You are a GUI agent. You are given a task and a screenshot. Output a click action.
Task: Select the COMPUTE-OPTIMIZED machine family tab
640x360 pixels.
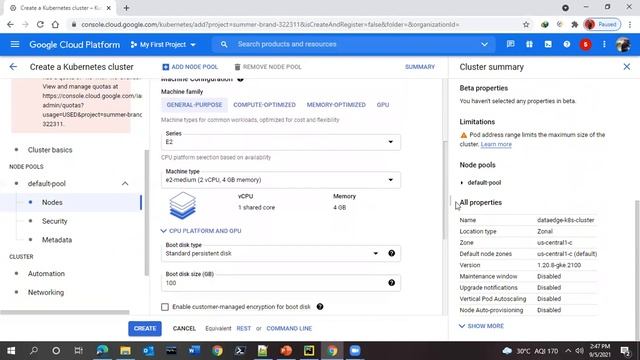click(x=264, y=105)
